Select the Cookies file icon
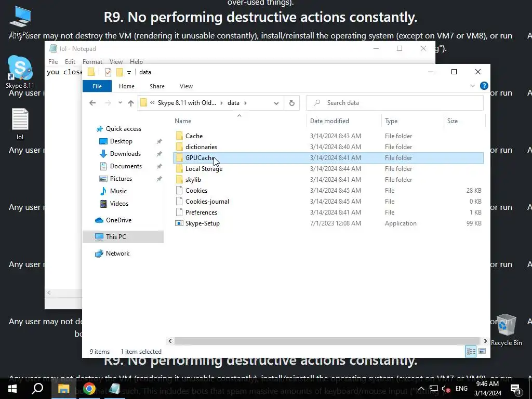 (x=179, y=190)
